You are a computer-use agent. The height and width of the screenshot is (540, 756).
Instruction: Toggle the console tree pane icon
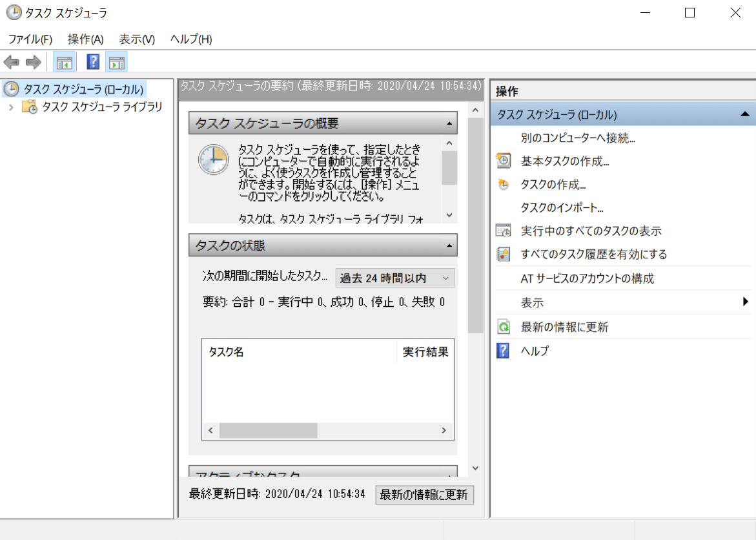coord(64,62)
